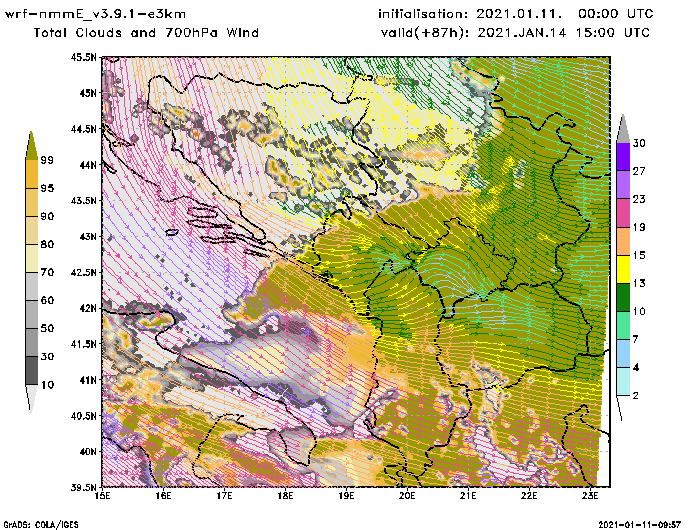700x530 pixels.
Task: Click the 60 value on cloud legend
Action: click(47, 300)
